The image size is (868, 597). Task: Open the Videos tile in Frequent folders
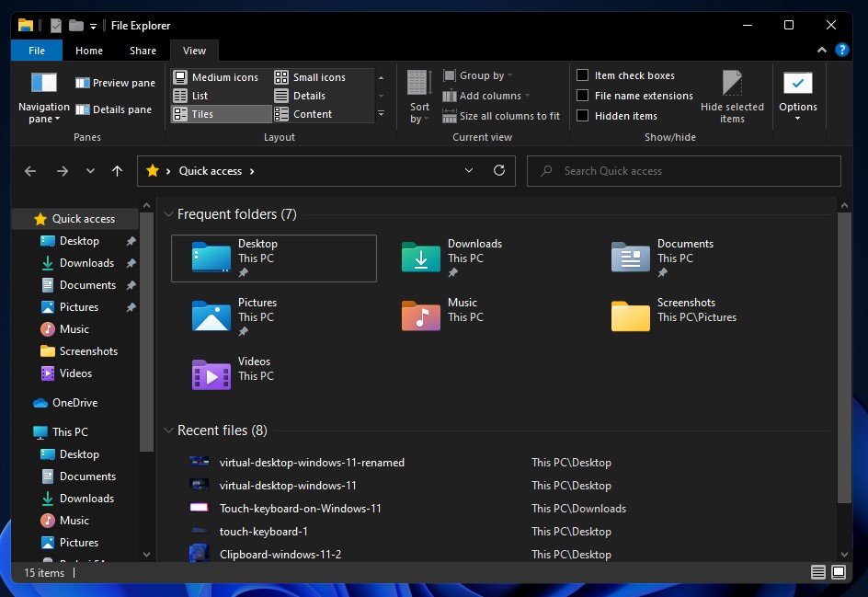click(274, 375)
